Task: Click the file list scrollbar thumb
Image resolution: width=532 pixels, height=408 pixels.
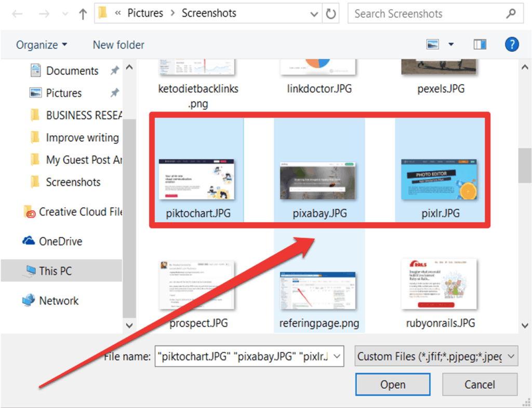Action: (x=525, y=166)
